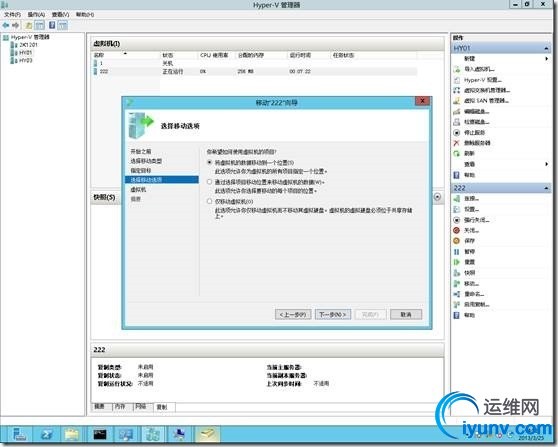Screen dimensions: 558x447
Task: Click 启用复制 (Enable Replication) for 222
Action: (476, 304)
